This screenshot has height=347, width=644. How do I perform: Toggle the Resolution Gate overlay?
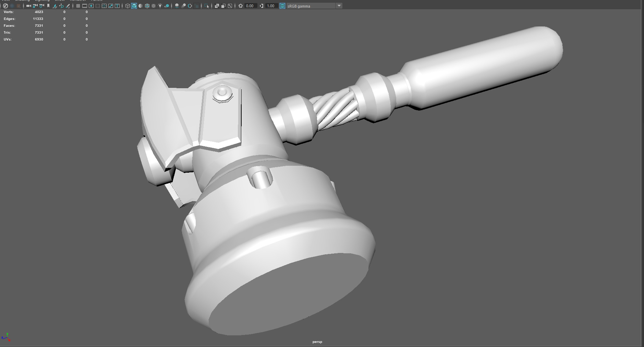(91, 6)
